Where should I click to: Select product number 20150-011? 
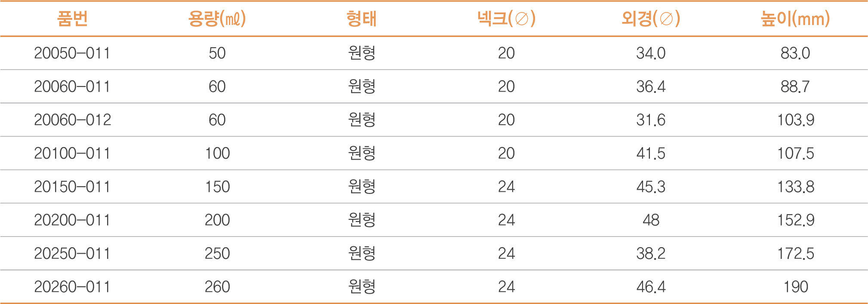[72, 187]
